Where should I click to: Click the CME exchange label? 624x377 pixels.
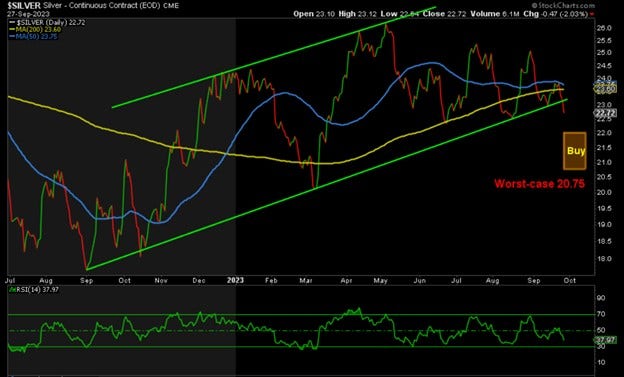tap(171, 6)
